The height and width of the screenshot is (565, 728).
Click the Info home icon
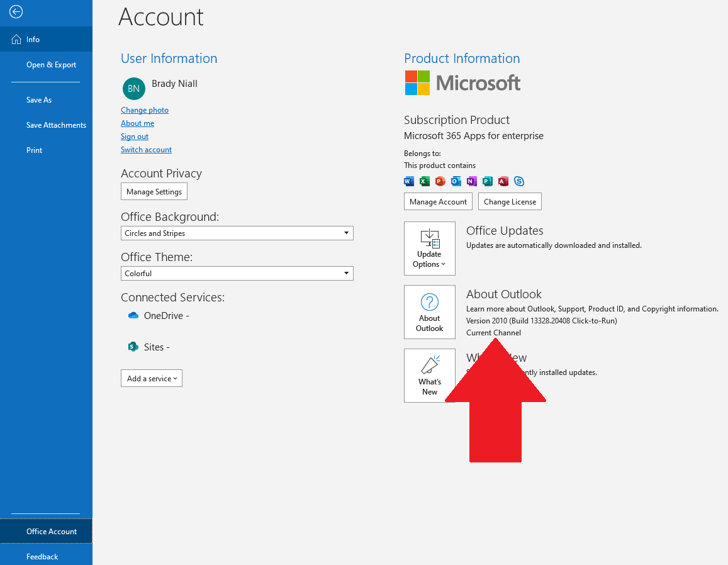coord(16,40)
